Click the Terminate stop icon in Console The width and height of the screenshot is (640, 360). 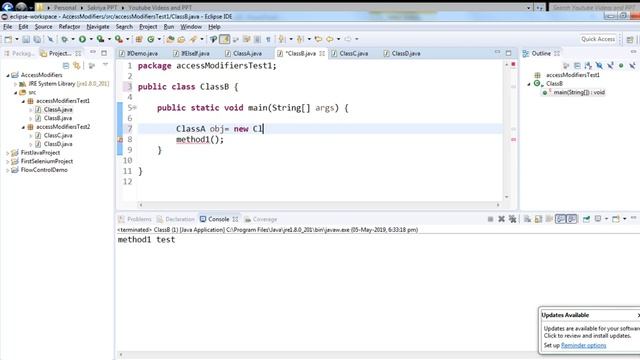(x=490, y=219)
